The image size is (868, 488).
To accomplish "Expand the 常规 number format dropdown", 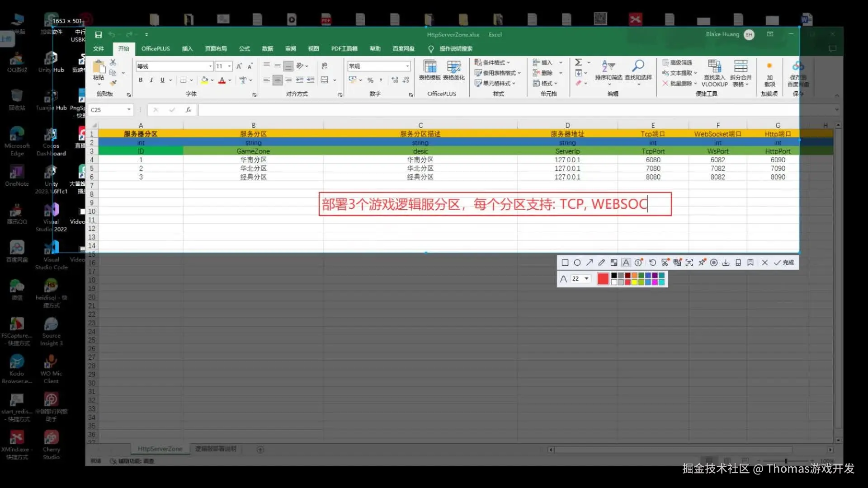I will 407,66.
